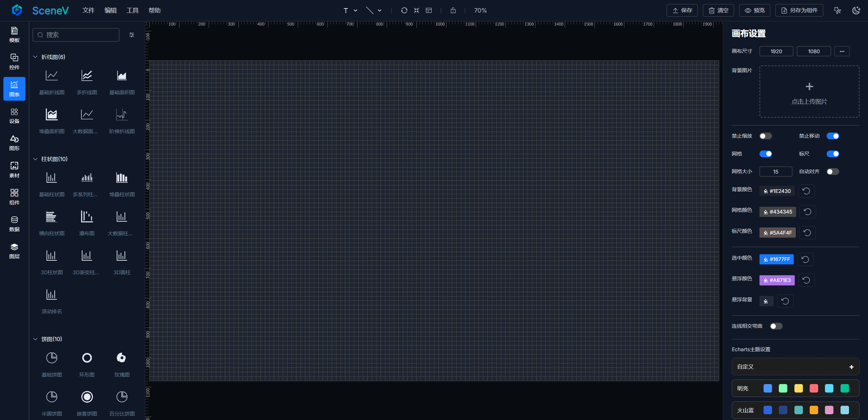Open the text tool T dropdown
The width and height of the screenshot is (868, 420).
[x=355, y=11]
